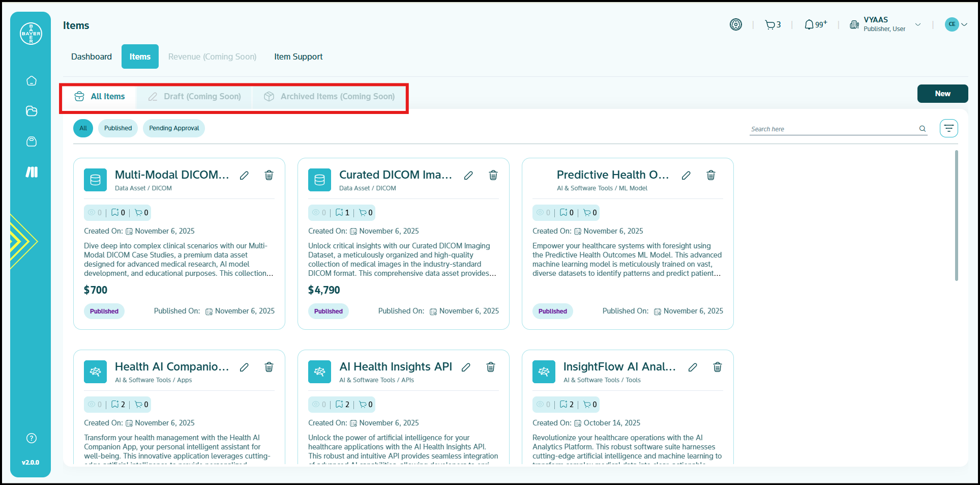Open the folder icon in sidebar

pyautogui.click(x=32, y=111)
